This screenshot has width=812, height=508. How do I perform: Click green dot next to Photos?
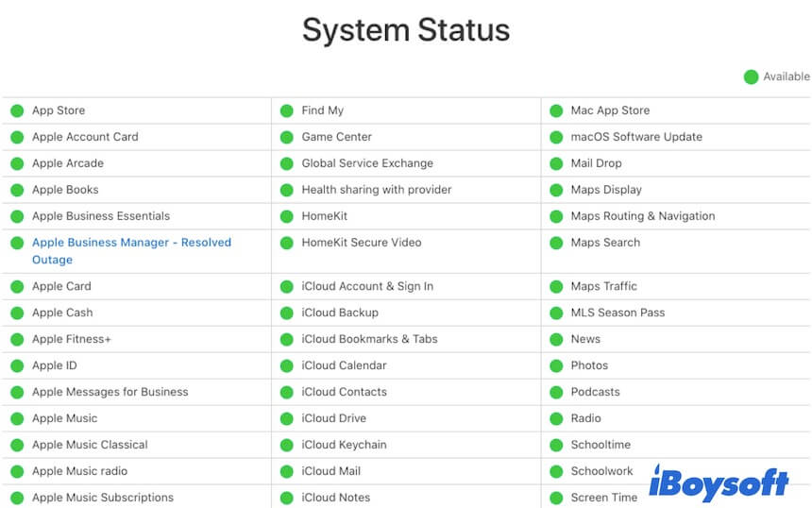click(557, 366)
